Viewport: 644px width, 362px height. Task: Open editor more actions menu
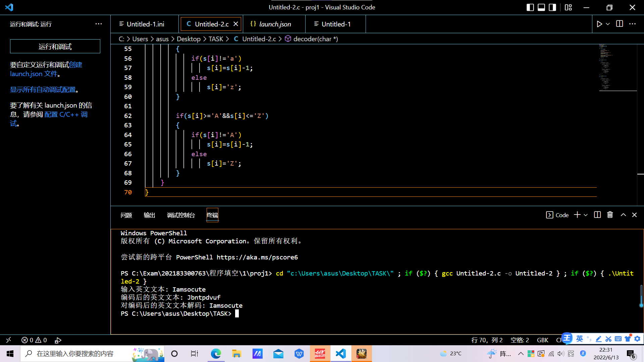point(632,24)
